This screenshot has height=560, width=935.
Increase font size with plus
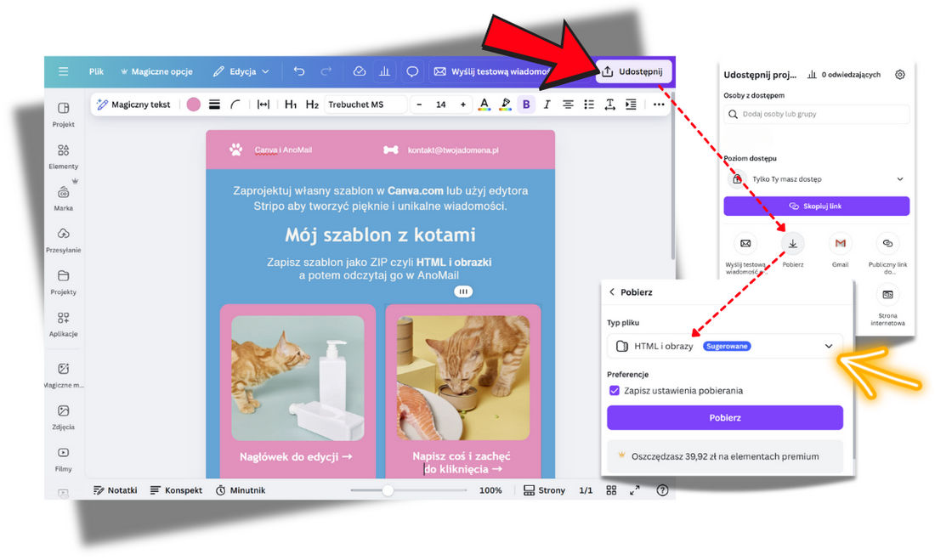[462, 105]
